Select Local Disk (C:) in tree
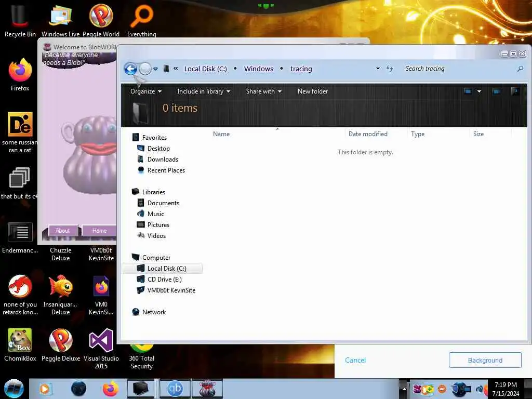Viewport: 532px width, 399px height. point(162,269)
